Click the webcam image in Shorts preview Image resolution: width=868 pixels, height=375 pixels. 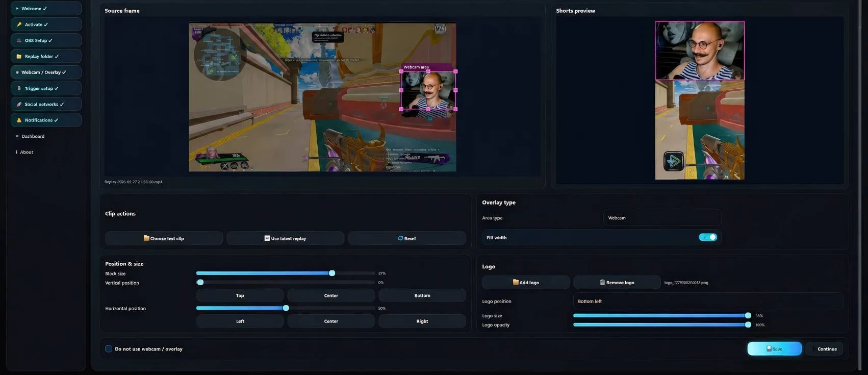[x=700, y=51]
